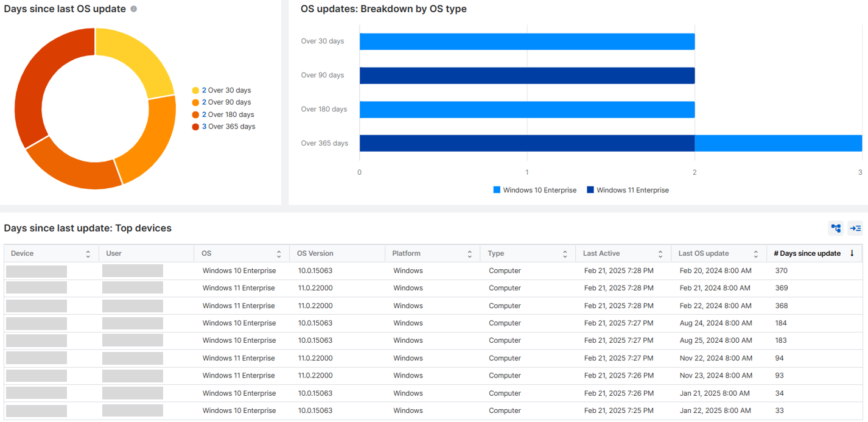The width and height of the screenshot is (868, 422).
Task: Click info icon beside Days since last OS update
Action: [134, 9]
